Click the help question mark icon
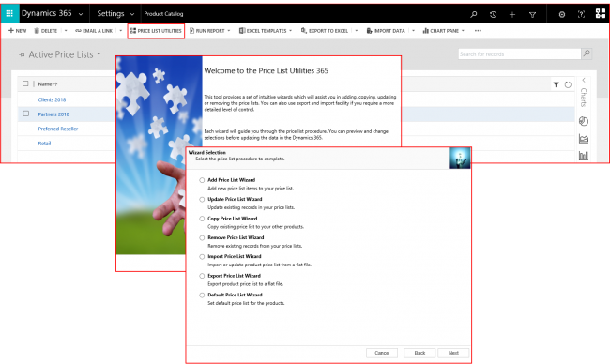The height and width of the screenshot is (364, 610). click(581, 14)
